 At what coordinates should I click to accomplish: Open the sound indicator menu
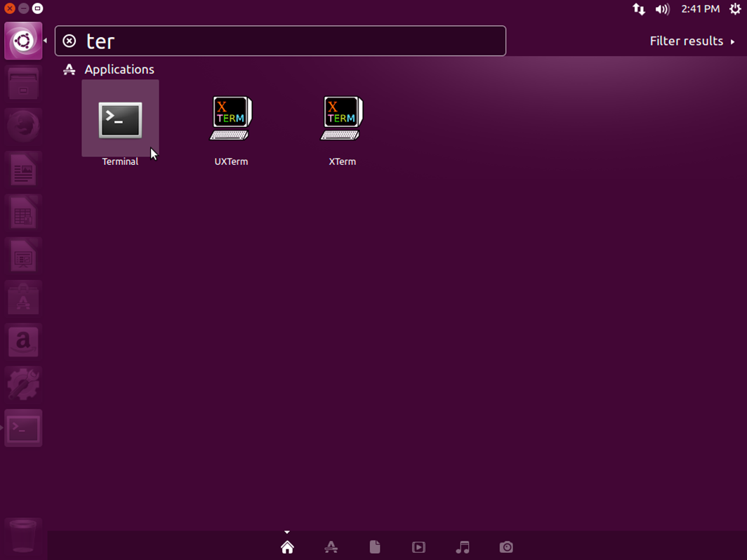pyautogui.click(x=662, y=9)
